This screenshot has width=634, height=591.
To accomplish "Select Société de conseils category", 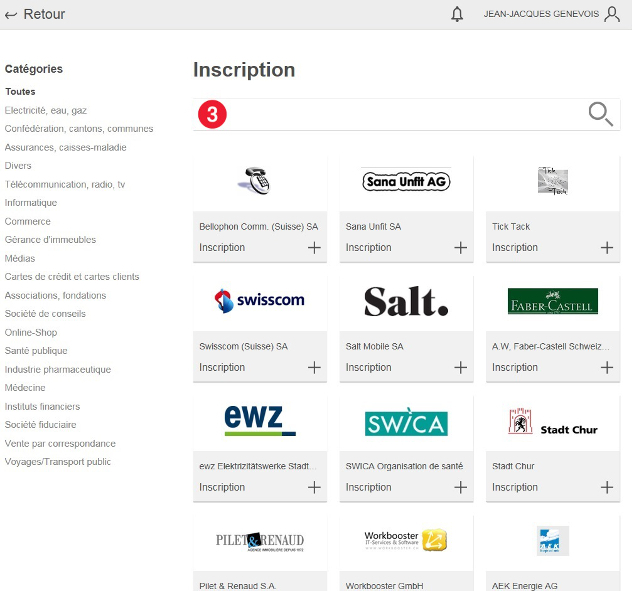I will pos(45,314).
